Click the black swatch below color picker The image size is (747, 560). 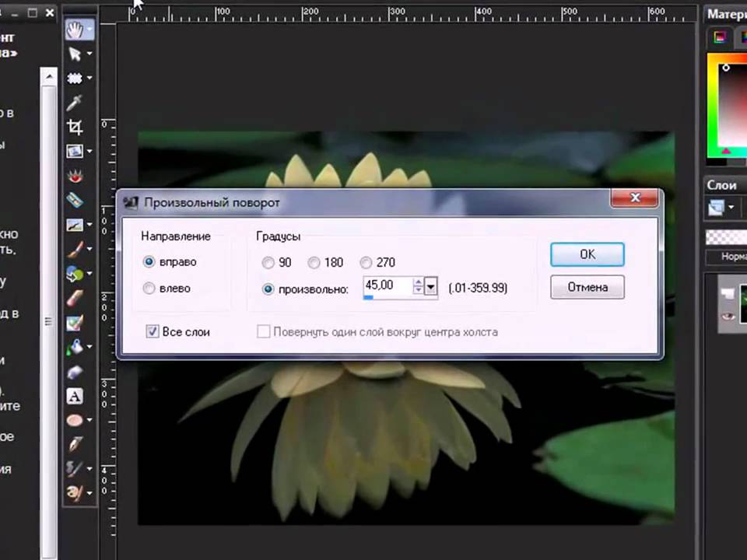[x=716, y=163]
